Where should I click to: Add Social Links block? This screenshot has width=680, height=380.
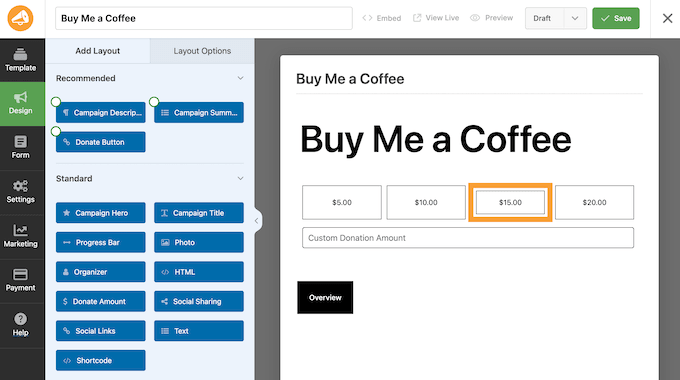click(x=101, y=331)
